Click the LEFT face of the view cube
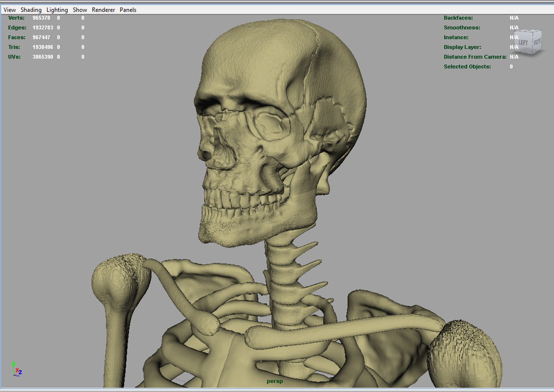The width and height of the screenshot is (554, 392). coord(523,43)
